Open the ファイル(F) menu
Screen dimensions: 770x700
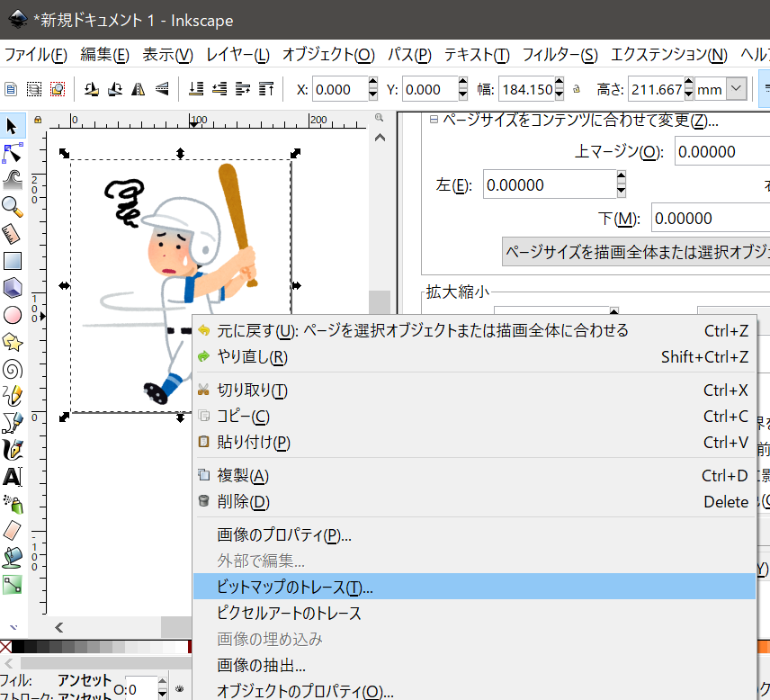pos(35,55)
